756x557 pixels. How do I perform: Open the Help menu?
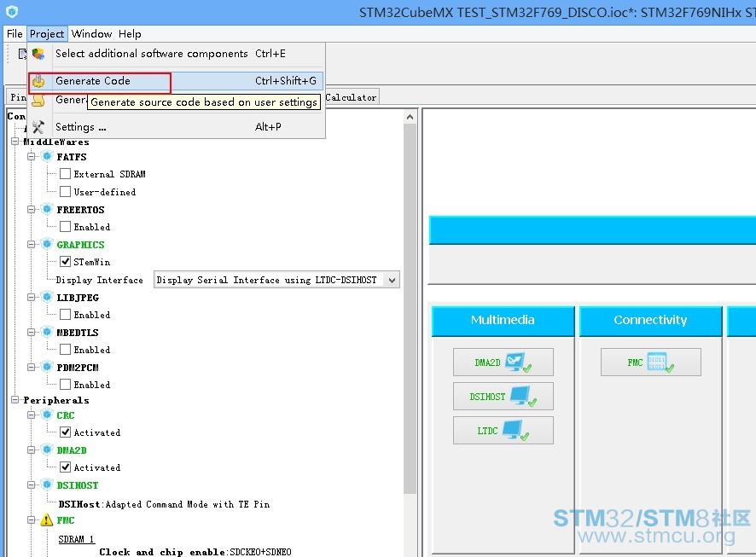pos(130,34)
